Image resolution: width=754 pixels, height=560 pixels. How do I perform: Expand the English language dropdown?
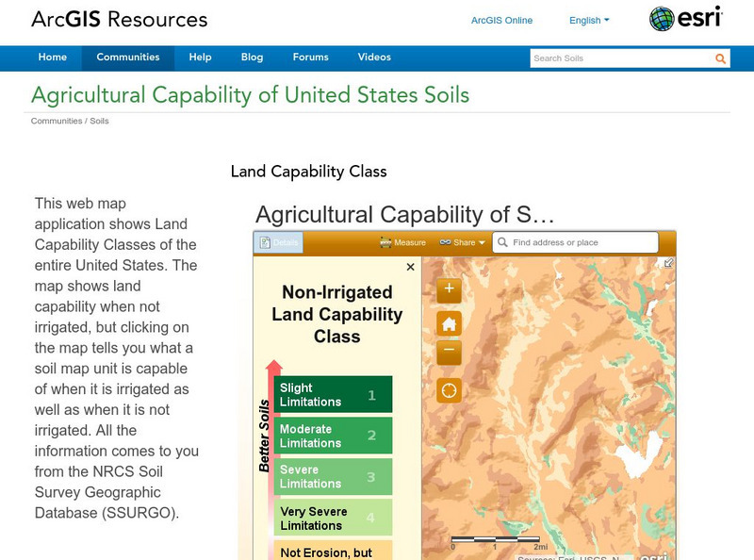[589, 20]
